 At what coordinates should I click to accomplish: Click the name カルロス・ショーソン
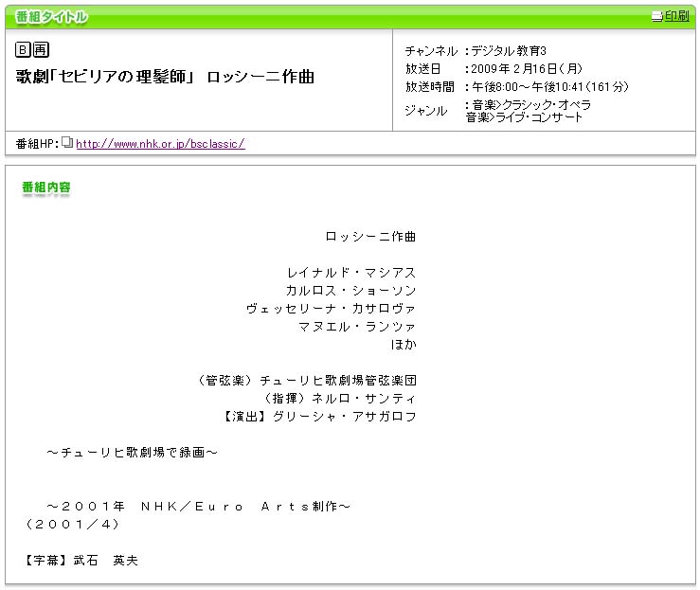click(350, 291)
